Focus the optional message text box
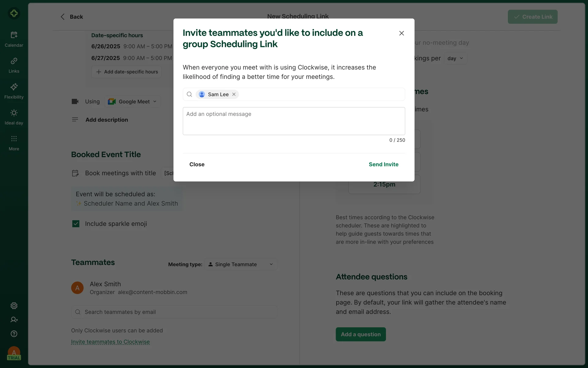Screen dimensions: 588x368 (x=294, y=121)
